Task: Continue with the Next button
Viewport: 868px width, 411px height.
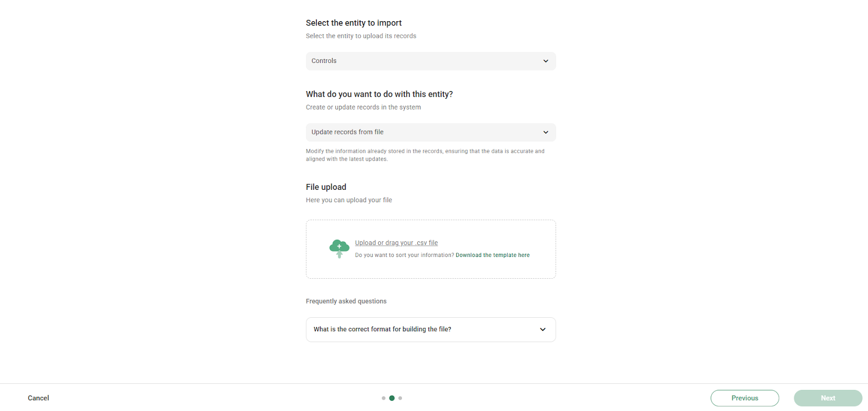Action: (828, 398)
